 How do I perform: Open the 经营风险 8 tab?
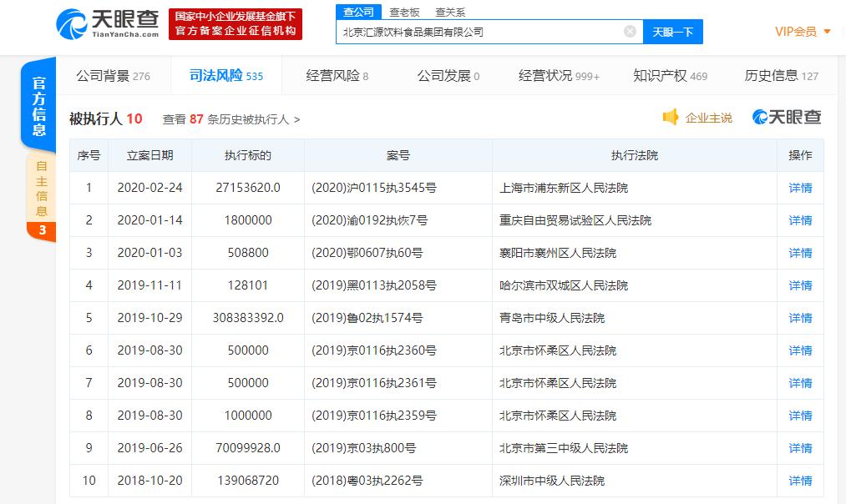click(337, 75)
